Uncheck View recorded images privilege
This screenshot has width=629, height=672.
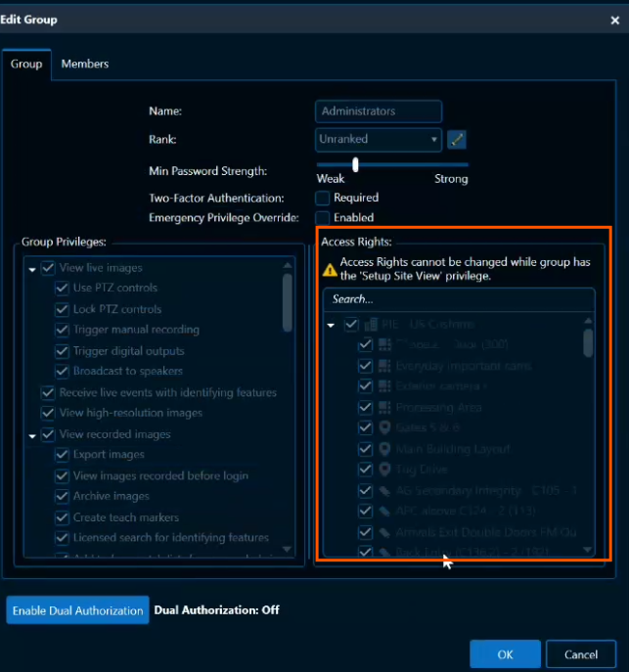[x=48, y=434]
